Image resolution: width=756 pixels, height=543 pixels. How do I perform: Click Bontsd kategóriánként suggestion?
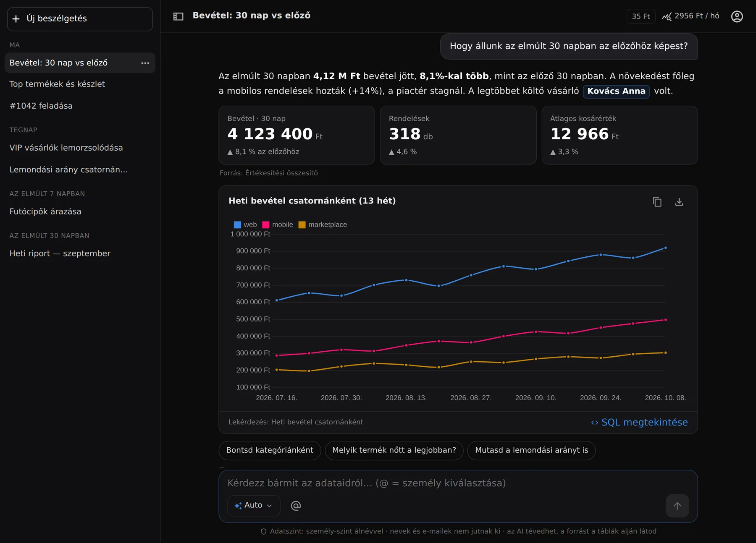pos(270,450)
